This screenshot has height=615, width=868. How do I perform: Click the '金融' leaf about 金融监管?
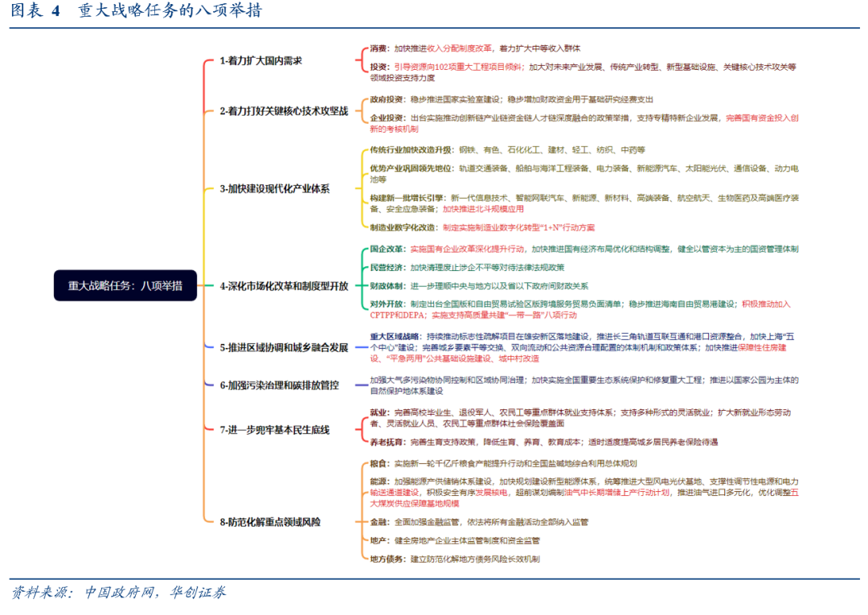[479, 522]
